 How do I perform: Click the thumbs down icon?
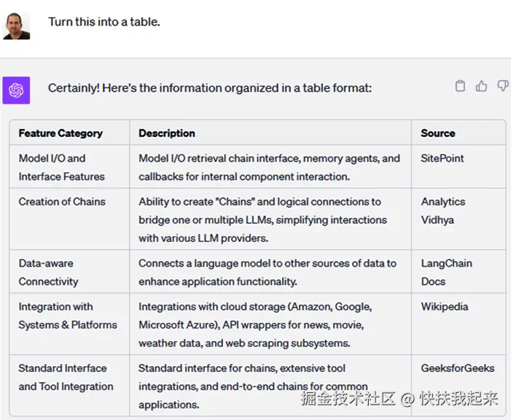click(502, 86)
